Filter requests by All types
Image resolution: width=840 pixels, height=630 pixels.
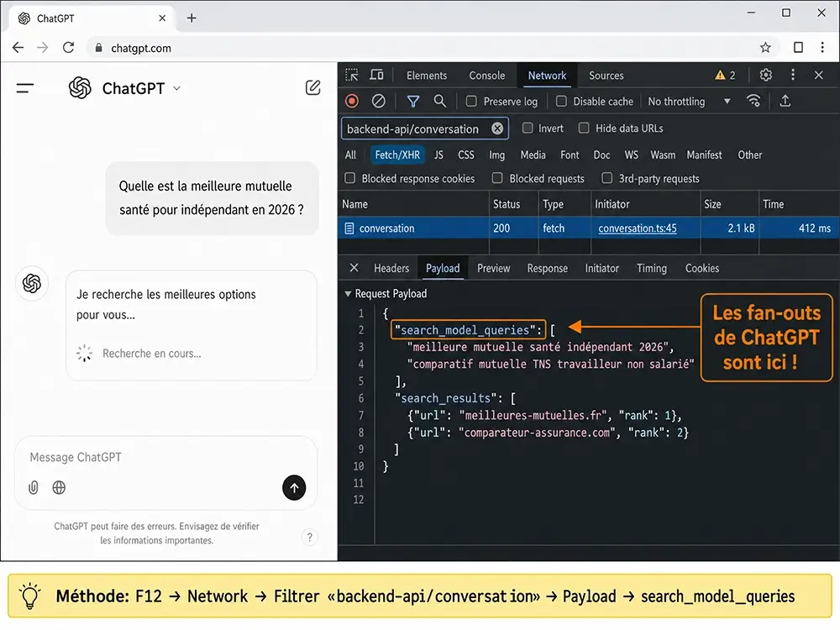point(350,155)
